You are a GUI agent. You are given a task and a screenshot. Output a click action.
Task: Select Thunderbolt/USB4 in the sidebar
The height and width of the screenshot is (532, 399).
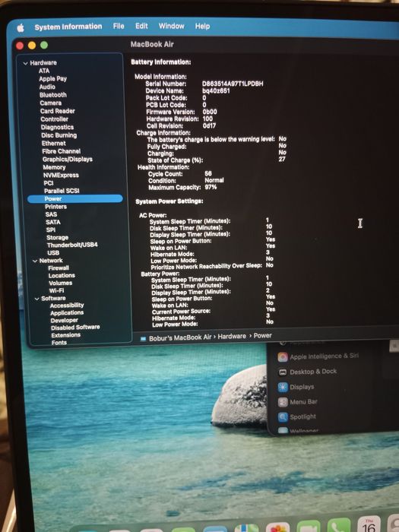[x=72, y=245]
